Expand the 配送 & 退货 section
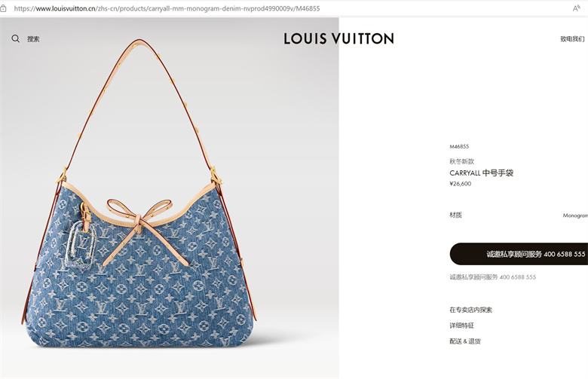588x379 pixels. (465, 341)
